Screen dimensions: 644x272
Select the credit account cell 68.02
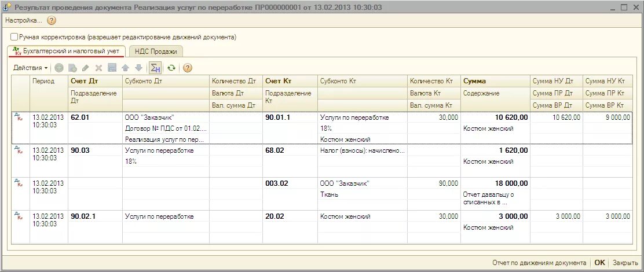pyautogui.click(x=290, y=150)
